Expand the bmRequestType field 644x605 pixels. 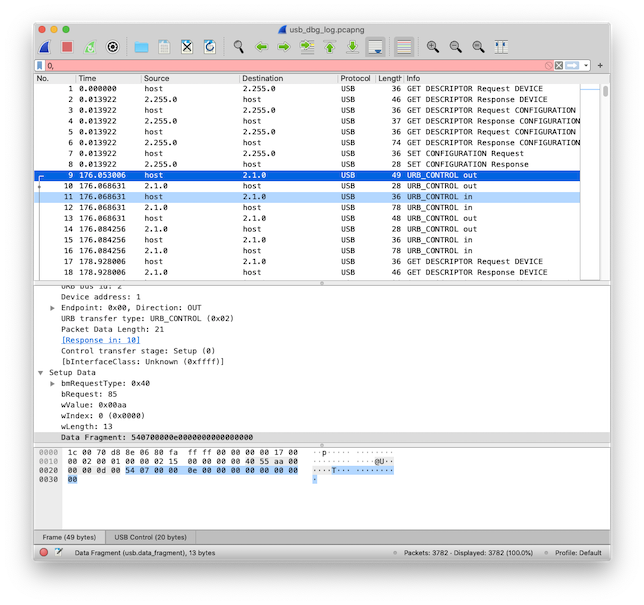click(52, 384)
